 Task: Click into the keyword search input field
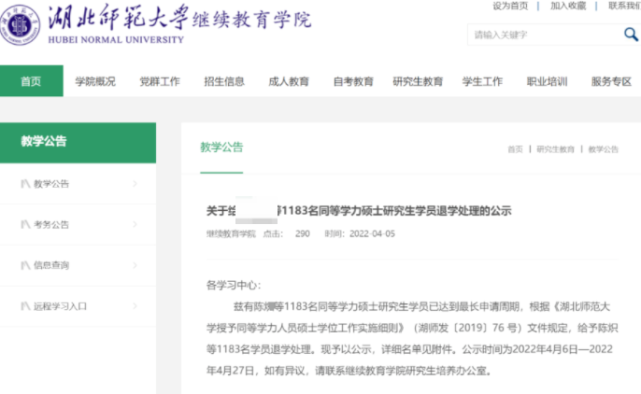(545, 35)
